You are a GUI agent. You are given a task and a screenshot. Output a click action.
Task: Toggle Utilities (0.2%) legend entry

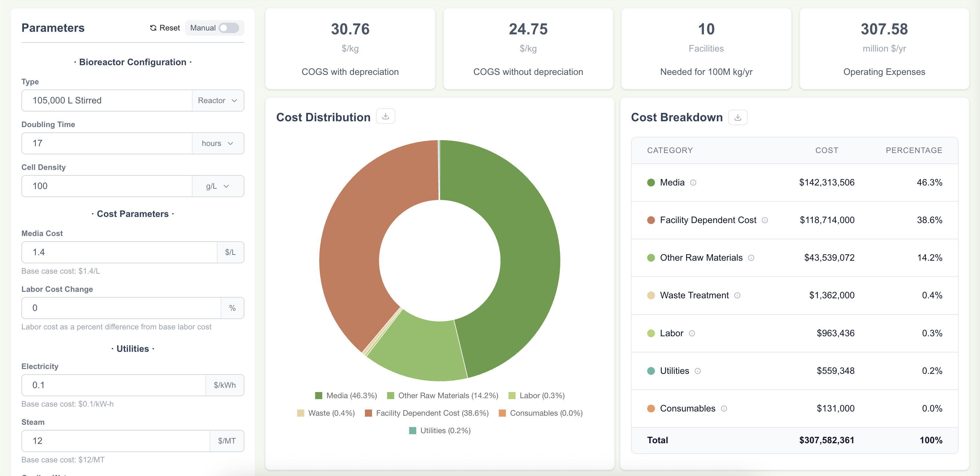tap(440, 431)
